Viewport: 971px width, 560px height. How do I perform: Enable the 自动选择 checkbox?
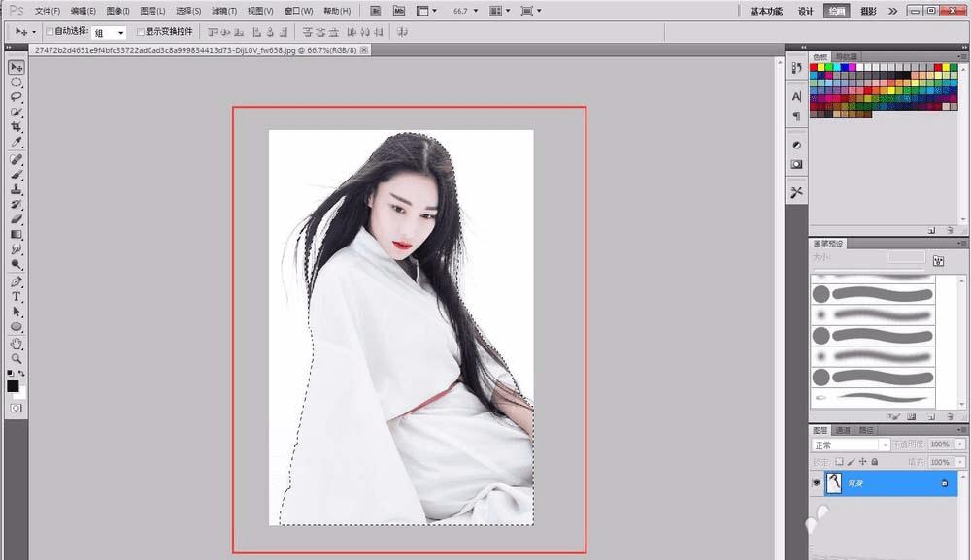pos(50,32)
